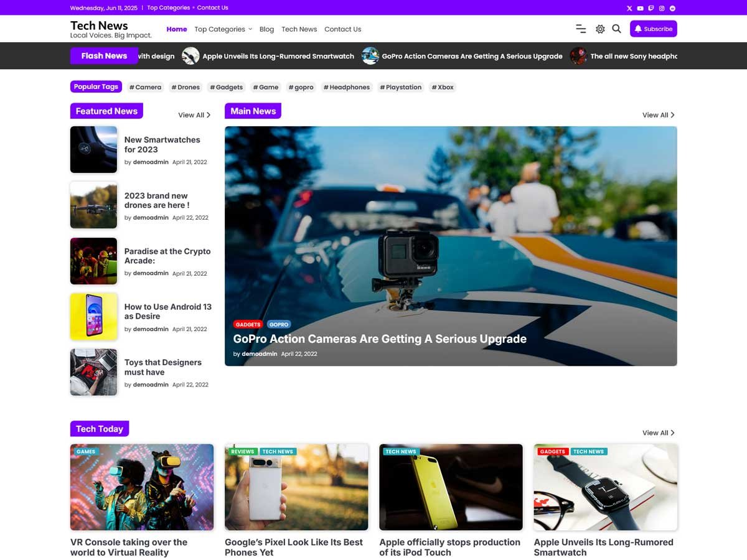
Task: Expand the Top Categories header dropdown
Action: point(223,29)
